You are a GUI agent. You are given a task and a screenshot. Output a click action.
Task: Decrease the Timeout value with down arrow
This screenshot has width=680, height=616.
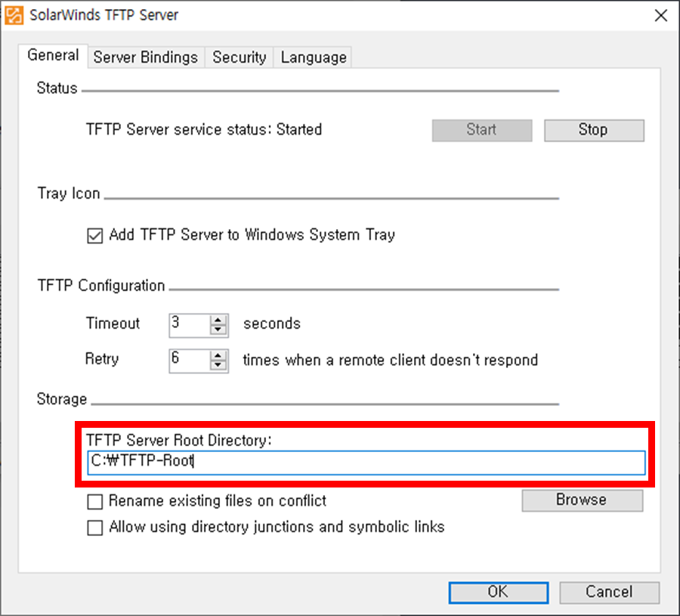[218, 330]
